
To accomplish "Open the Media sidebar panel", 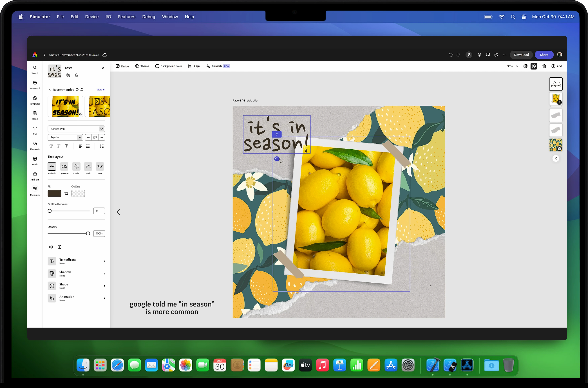I will point(35,115).
